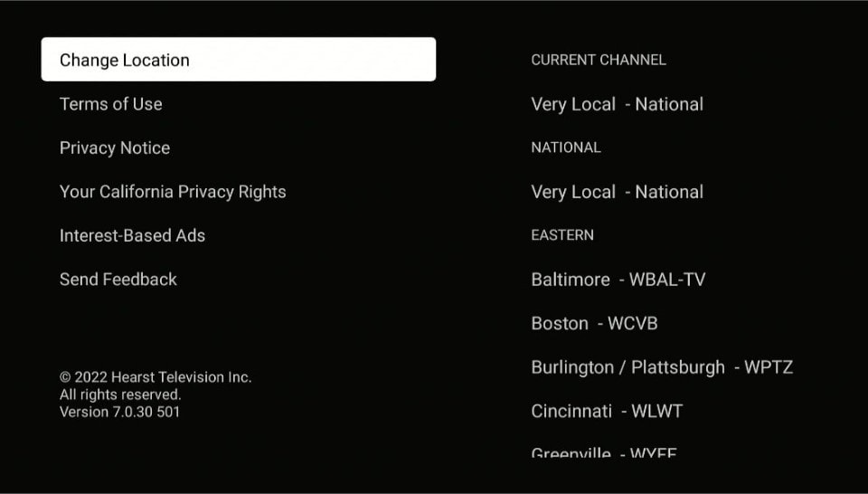Choose Send Feedback
Image resolution: width=868 pixels, height=494 pixels.
pyautogui.click(x=118, y=280)
